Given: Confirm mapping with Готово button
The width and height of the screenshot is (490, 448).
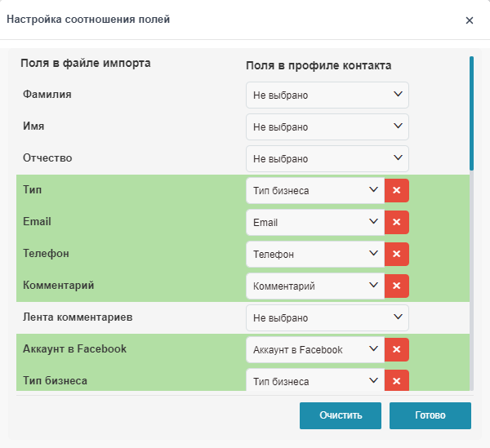Looking at the screenshot, I should (x=430, y=415).
